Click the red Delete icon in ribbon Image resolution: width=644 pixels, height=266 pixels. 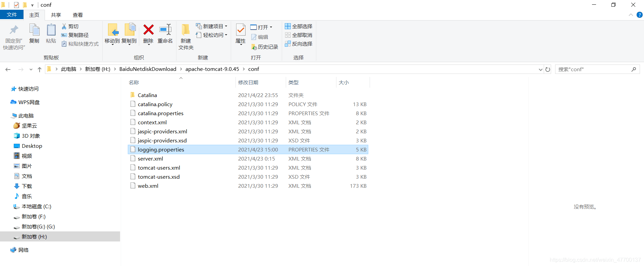tap(148, 30)
